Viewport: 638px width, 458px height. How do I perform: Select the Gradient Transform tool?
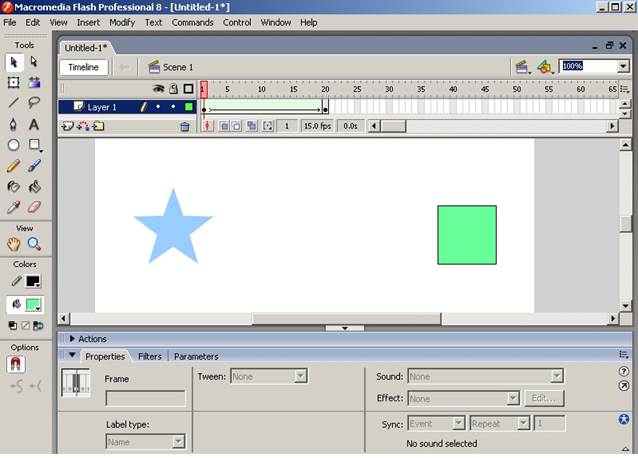click(34, 83)
